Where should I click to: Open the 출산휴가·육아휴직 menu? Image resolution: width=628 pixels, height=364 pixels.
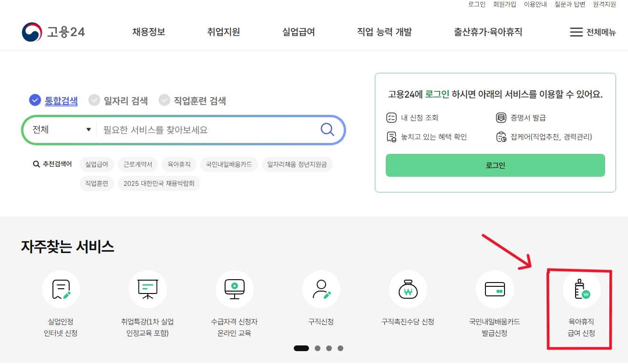pyautogui.click(x=487, y=32)
